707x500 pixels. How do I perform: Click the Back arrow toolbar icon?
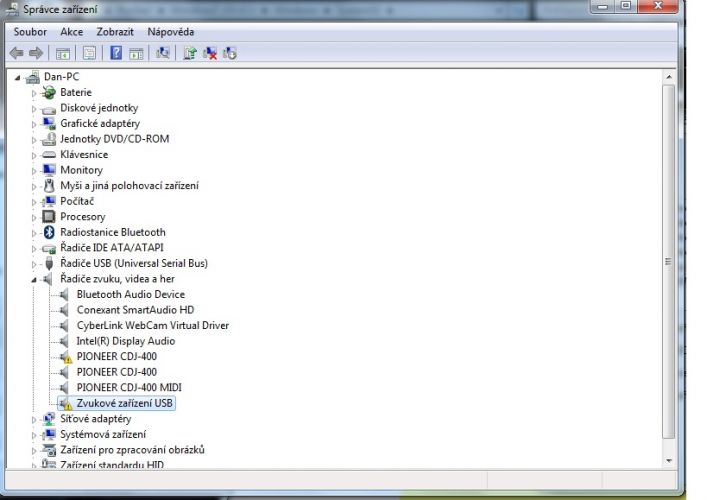pyautogui.click(x=16, y=53)
